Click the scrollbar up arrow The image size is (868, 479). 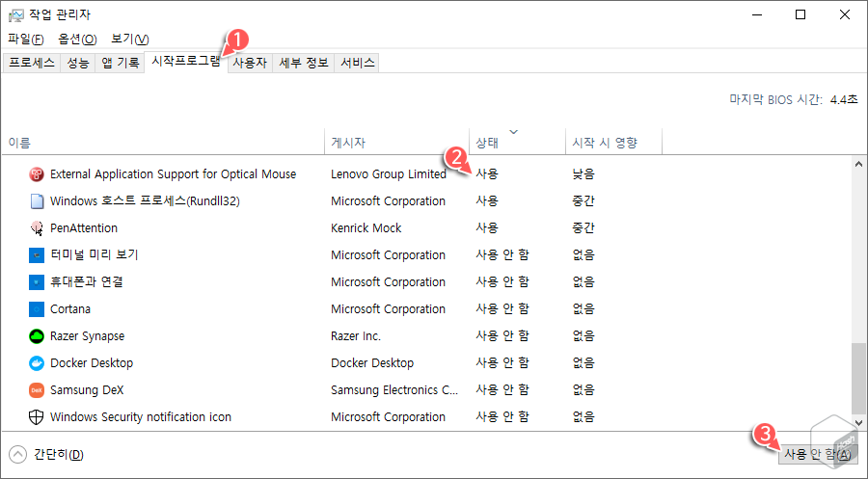click(x=858, y=164)
